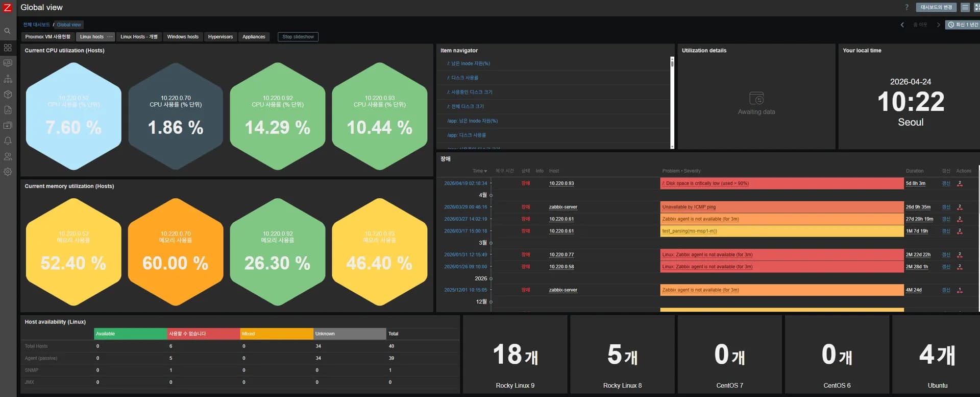This screenshot has width=980, height=397.
Task: Open the Users icon in sidebar
Action: tap(8, 156)
